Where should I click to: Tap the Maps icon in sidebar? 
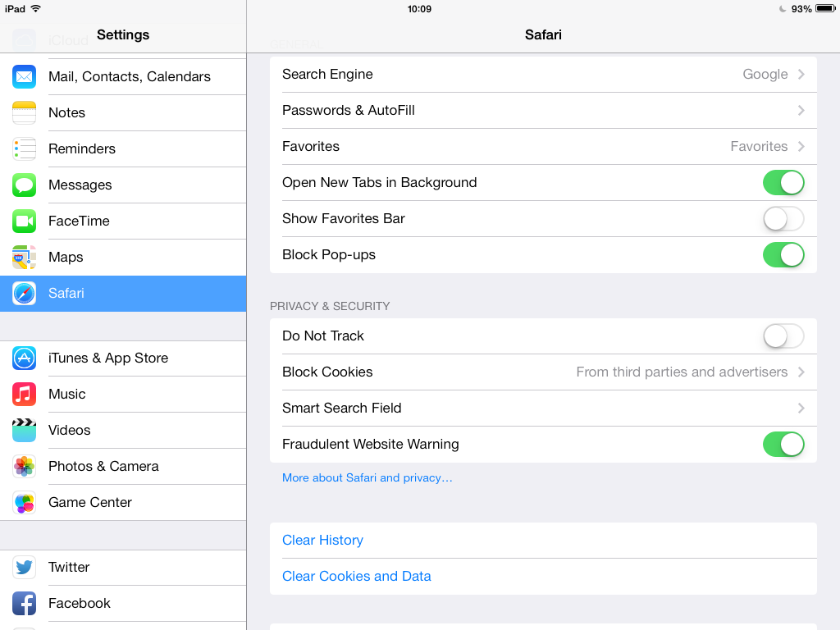[x=25, y=257]
